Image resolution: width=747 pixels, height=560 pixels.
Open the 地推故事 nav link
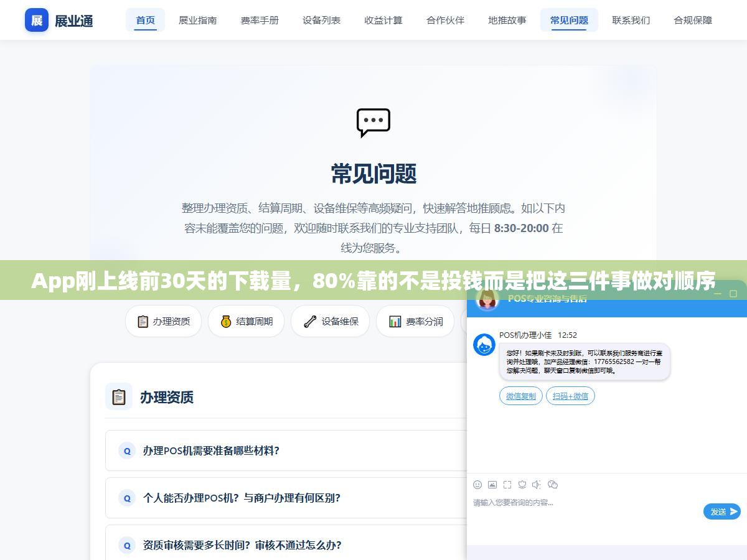tap(507, 20)
